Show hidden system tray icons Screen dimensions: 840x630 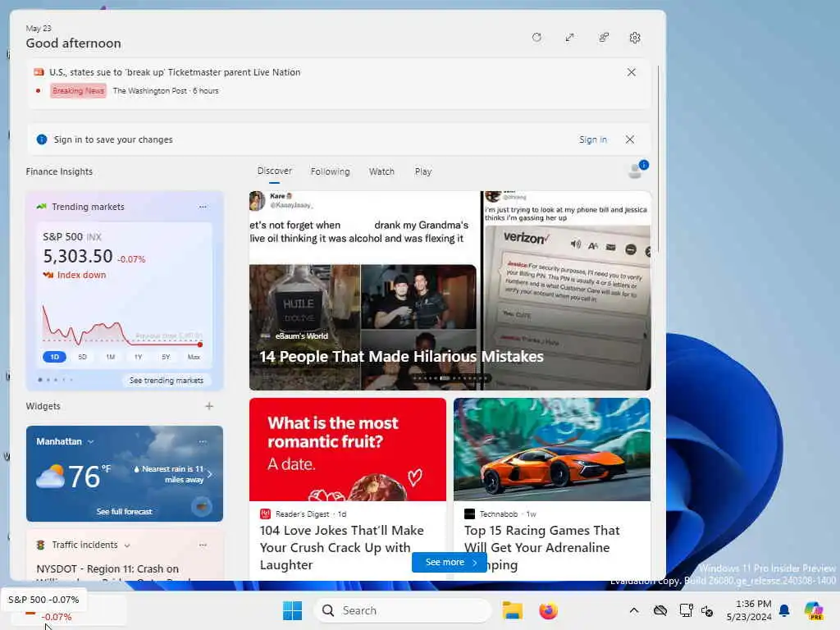click(634, 610)
